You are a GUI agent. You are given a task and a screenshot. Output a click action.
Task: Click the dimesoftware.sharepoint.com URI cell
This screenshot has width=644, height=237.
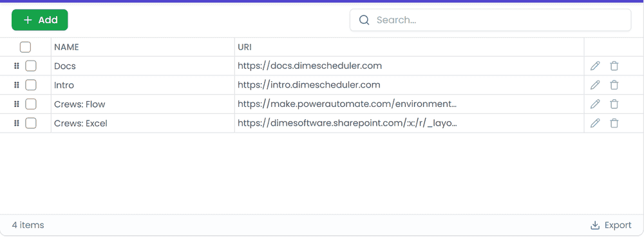tap(409, 123)
